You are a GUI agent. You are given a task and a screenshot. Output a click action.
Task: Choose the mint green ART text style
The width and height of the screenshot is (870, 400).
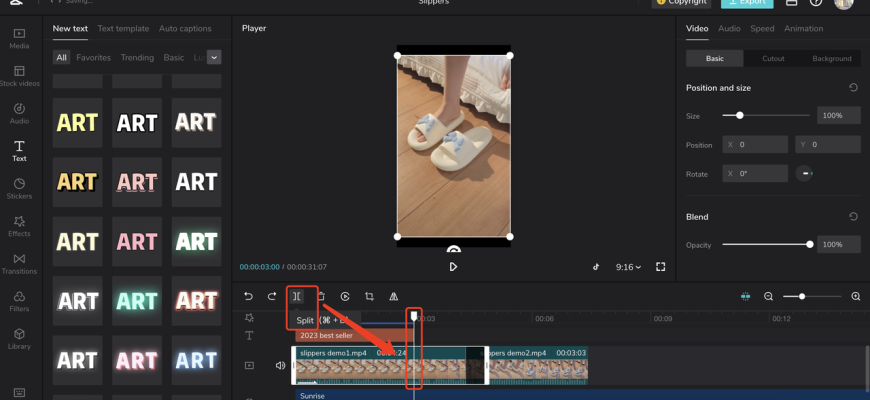[x=137, y=301]
